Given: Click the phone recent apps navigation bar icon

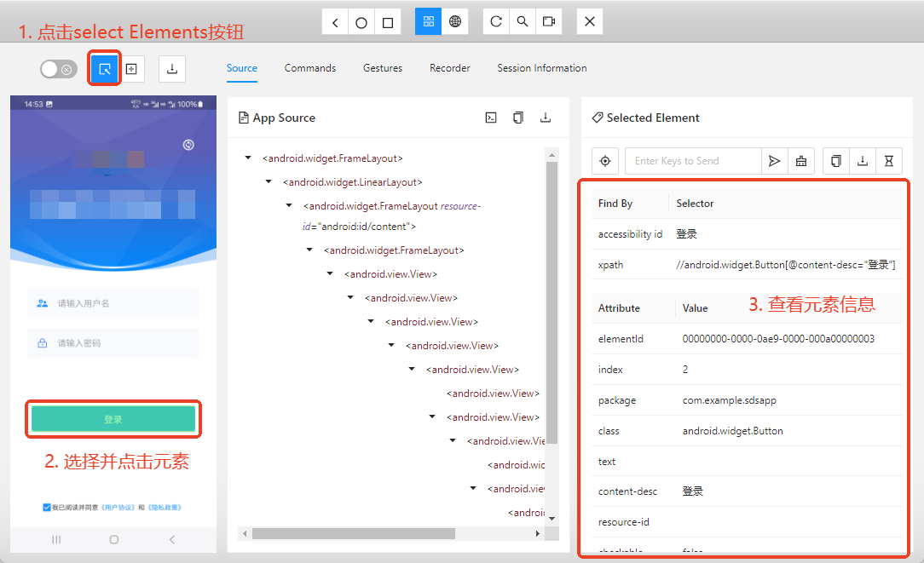Looking at the screenshot, I should (56, 539).
